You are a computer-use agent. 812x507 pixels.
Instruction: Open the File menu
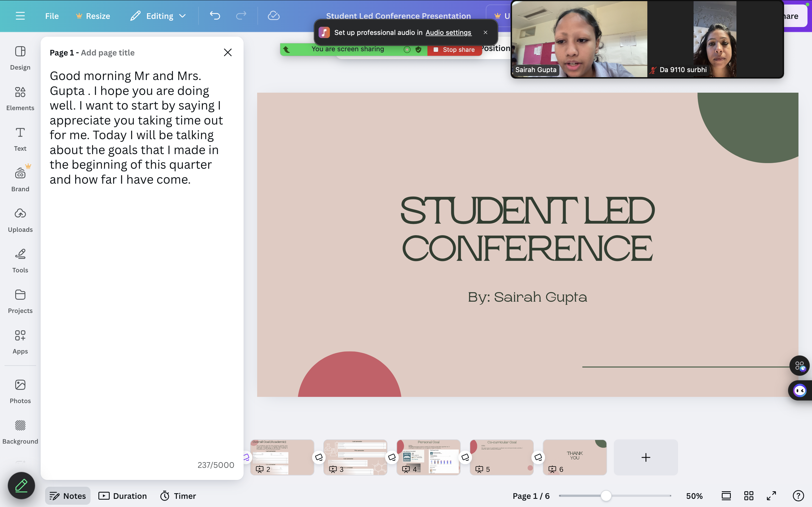(52, 16)
